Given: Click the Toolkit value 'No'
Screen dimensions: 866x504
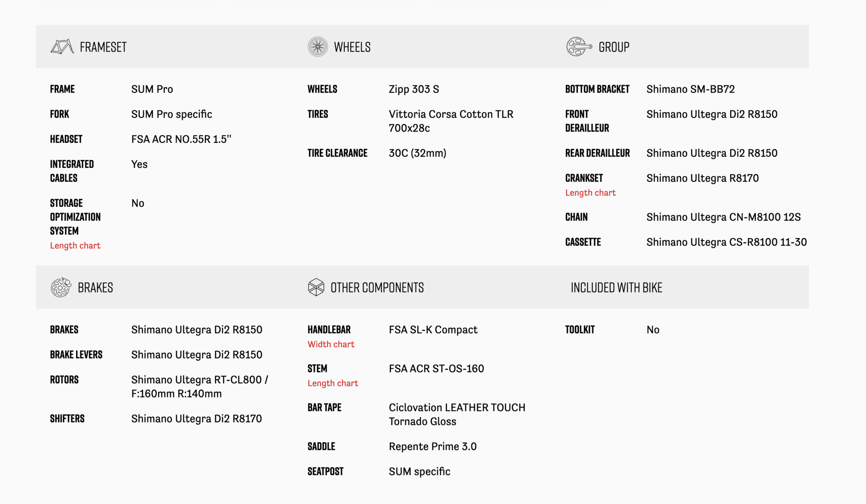Looking at the screenshot, I should [653, 330].
